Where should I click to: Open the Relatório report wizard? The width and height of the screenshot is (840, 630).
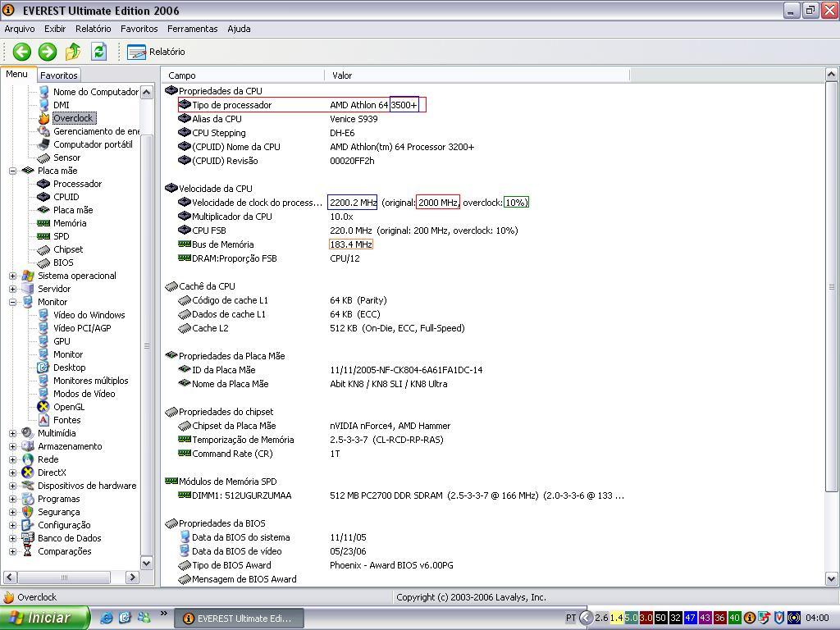click(156, 52)
